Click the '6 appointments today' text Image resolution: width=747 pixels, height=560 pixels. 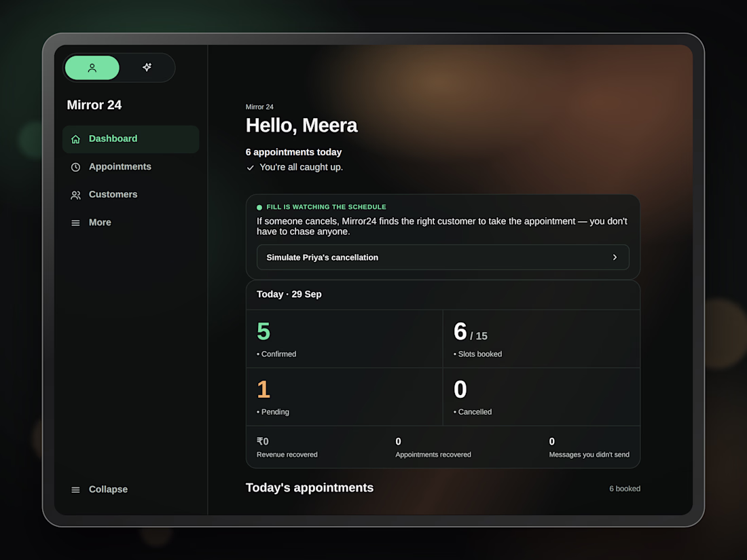[293, 152]
